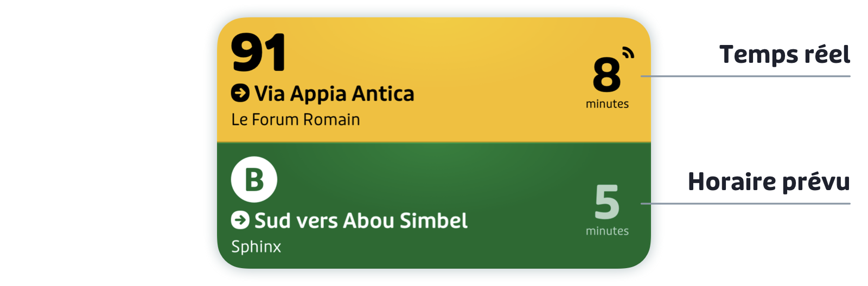Click the Horaire prévu label
This screenshot has width=868, height=286.
point(769,181)
